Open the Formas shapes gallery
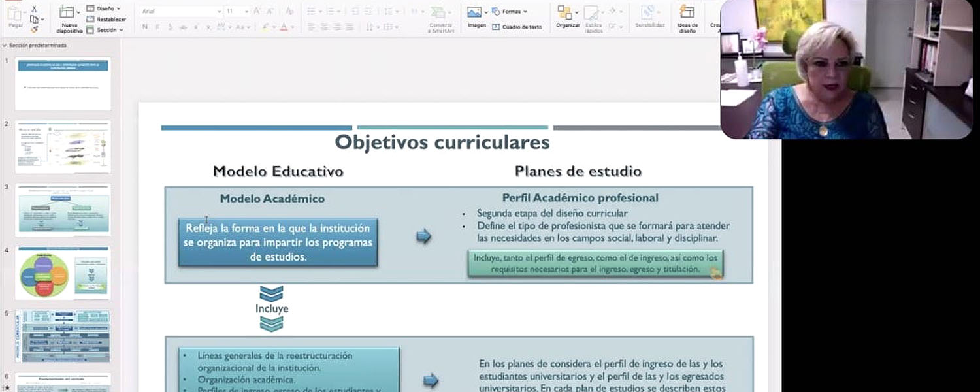The image size is (980, 392). click(x=509, y=11)
